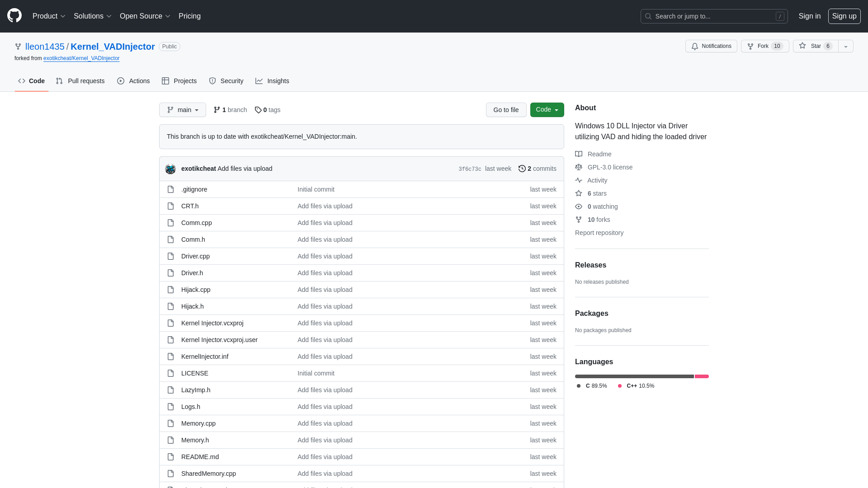This screenshot has height=488, width=868.
Task: Click the forked repo icon before lleon1435
Action: pyautogui.click(x=18, y=47)
